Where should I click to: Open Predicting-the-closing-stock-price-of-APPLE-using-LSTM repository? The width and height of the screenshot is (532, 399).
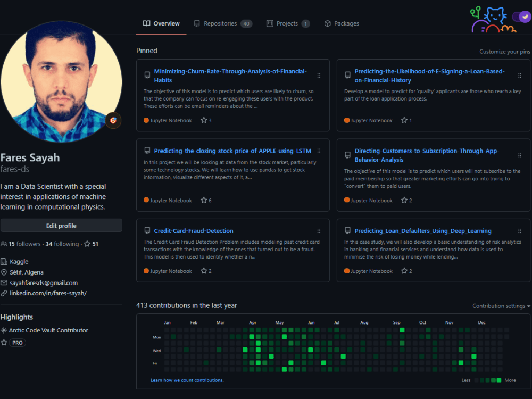(x=232, y=151)
